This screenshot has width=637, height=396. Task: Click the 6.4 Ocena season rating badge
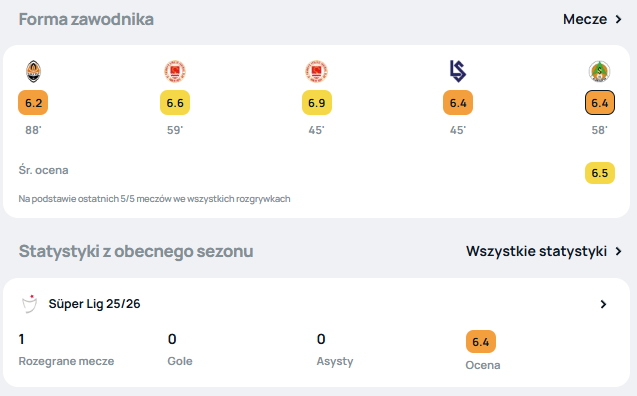tap(481, 342)
